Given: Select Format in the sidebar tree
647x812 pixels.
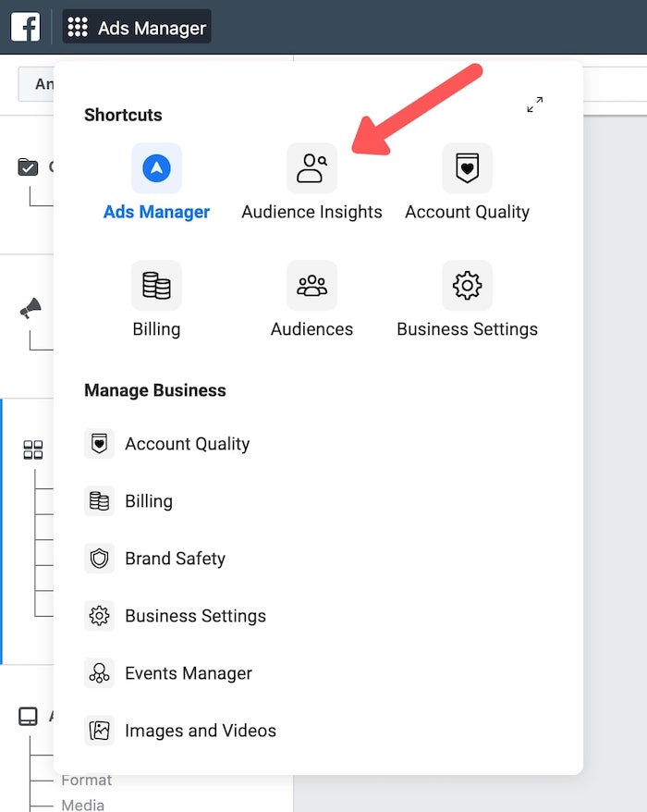Looking at the screenshot, I should [x=86, y=780].
